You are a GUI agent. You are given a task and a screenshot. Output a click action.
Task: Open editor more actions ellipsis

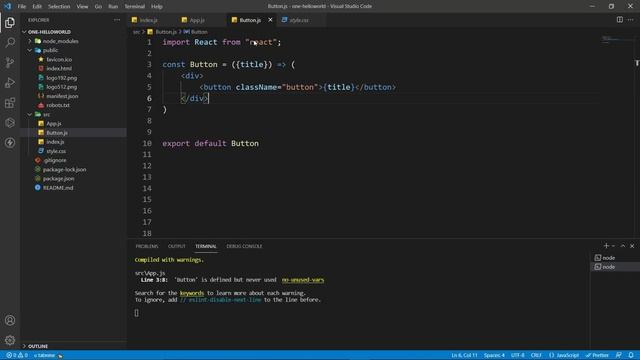click(x=631, y=20)
